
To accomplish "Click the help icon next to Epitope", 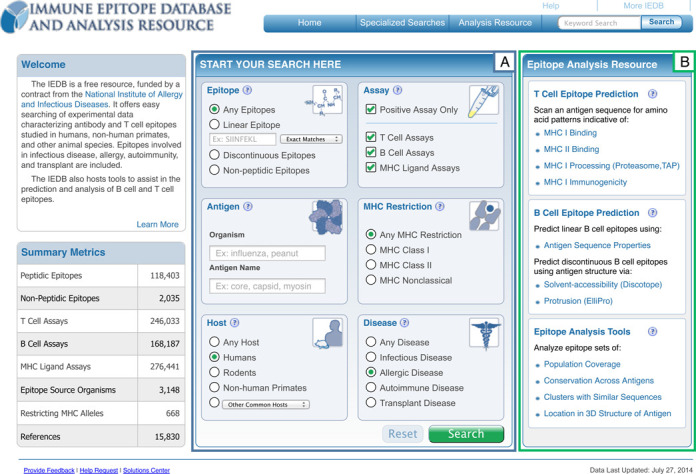I will point(247,91).
